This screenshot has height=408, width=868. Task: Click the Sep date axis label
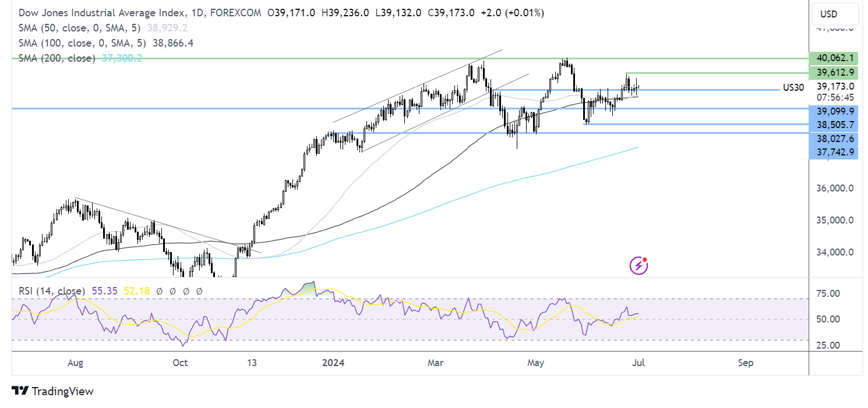(745, 363)
